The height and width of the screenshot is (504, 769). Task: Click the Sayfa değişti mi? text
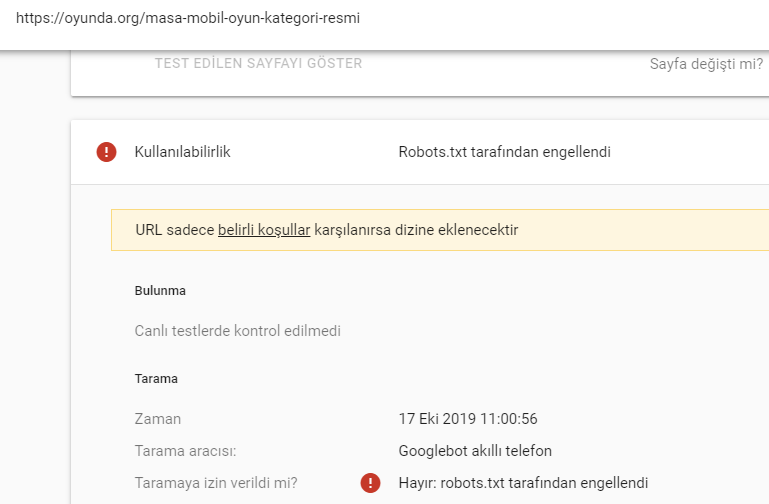[706, 64]
